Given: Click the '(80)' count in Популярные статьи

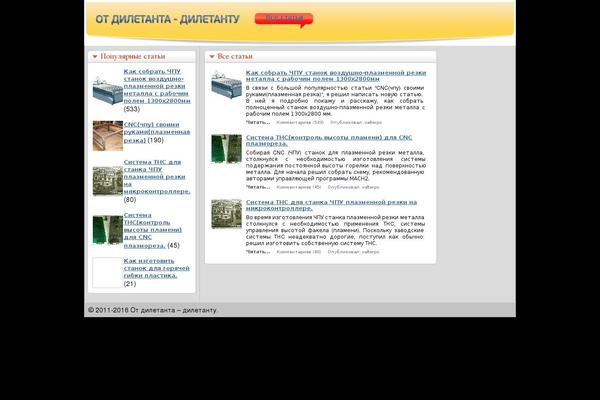Looking at the screenshot, I should (x=130, y=200).
